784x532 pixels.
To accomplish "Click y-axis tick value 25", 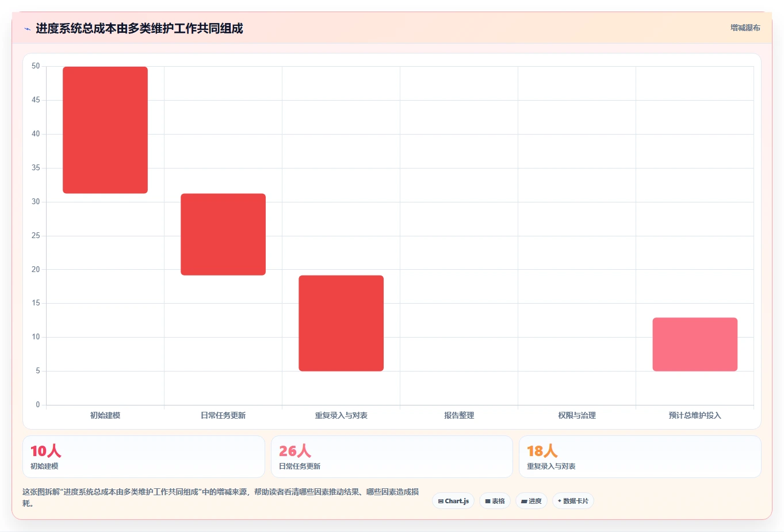I will (x=36, y=236).
